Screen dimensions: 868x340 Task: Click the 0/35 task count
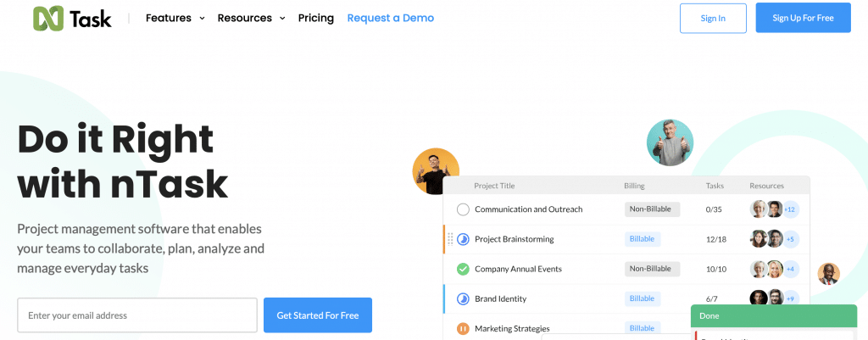click(x=714, y=210)
